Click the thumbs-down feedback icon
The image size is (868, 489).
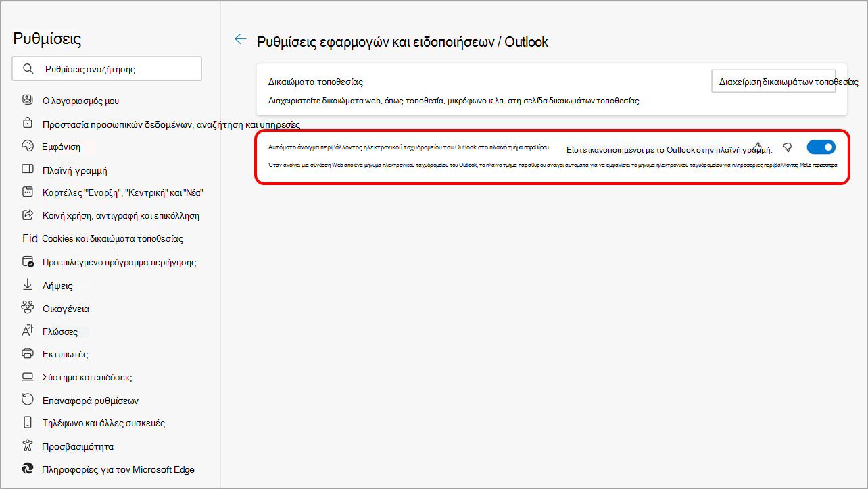[x=787, y=147]
